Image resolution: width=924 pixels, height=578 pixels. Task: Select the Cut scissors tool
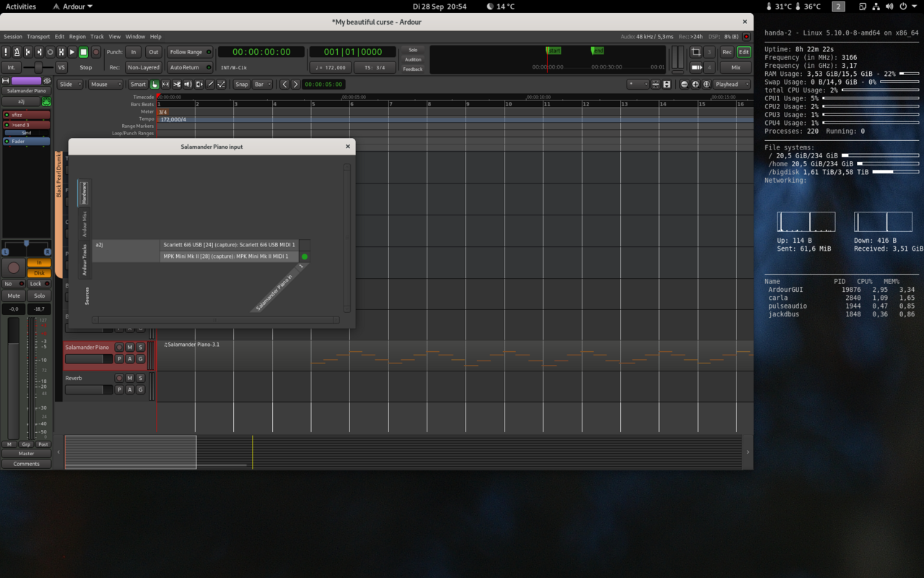[x=177, y=85]
